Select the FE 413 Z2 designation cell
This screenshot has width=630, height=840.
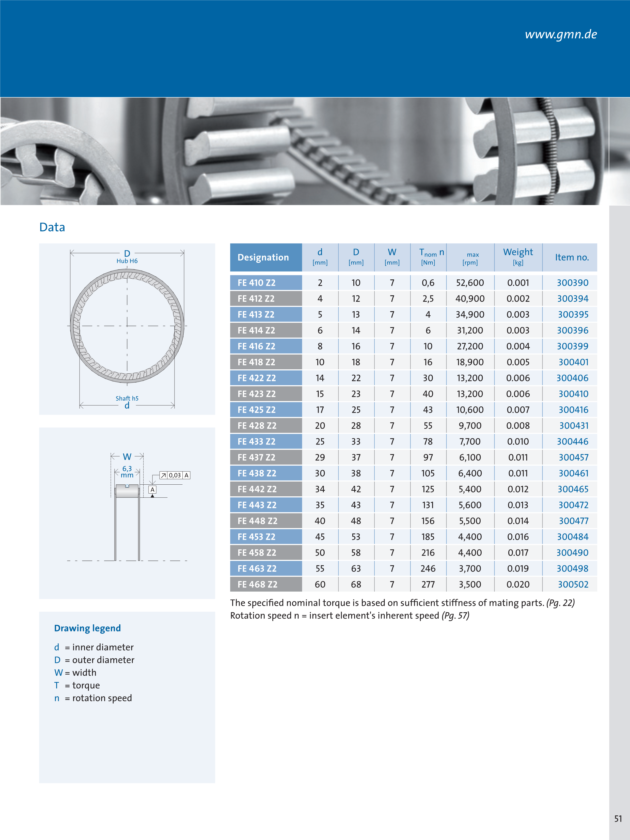pos(266,314)
